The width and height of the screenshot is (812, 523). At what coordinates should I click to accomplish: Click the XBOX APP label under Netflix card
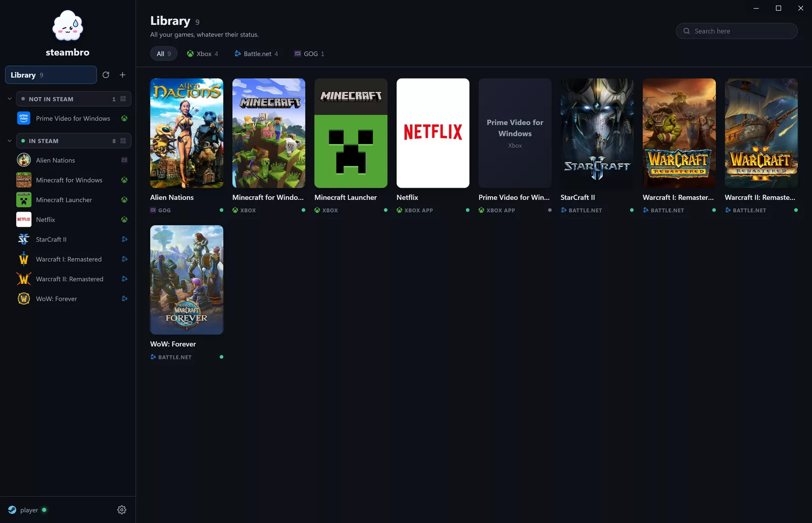pyautogui.click(x=419, y=211)
